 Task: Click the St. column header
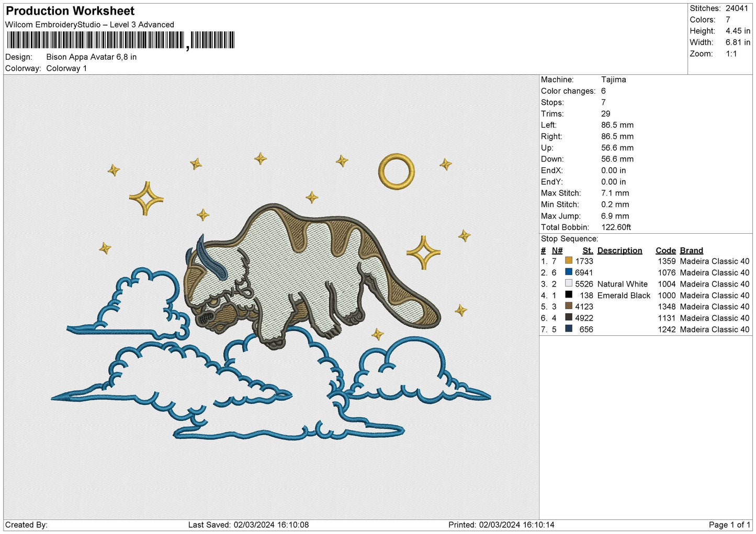pos(588,251)
